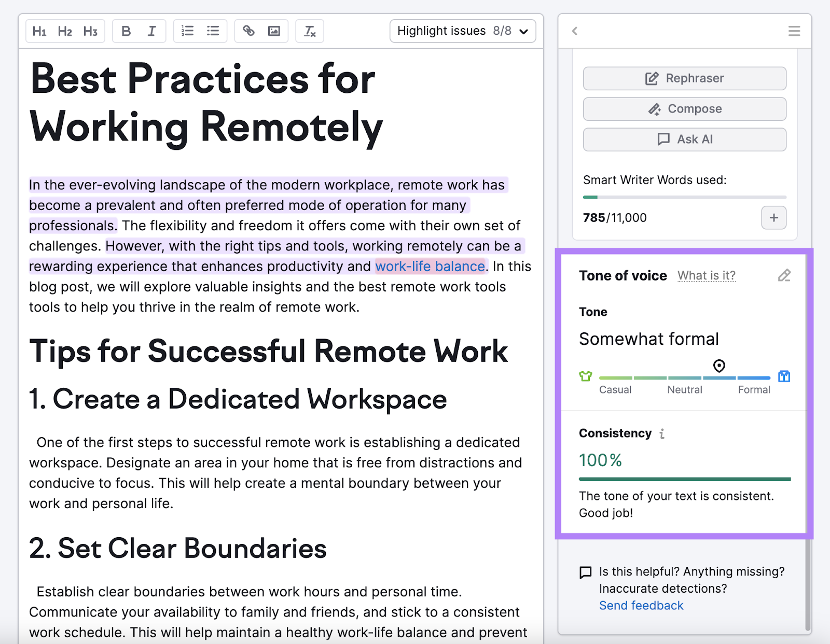Toggle italic formatting
This screenshot has height=644, width=830.
(x=151, y=31)
